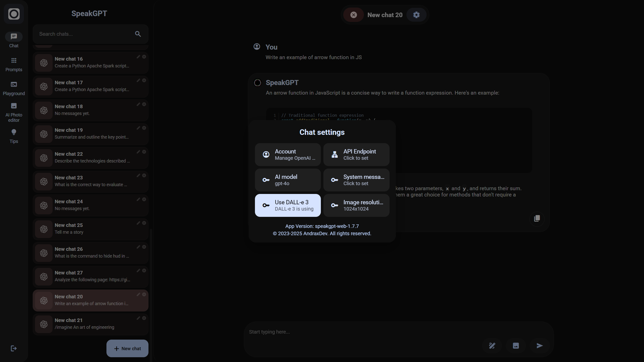The width and height of the screenshot is (644, 362).
Task: Open Image resolution 1024x1024 setting
Action: [356, 205]
